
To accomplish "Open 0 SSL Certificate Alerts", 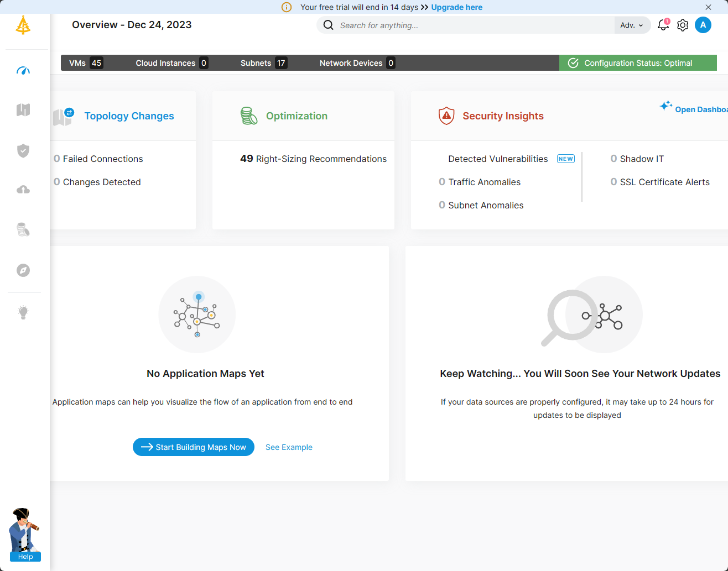I will coord(660,182).
